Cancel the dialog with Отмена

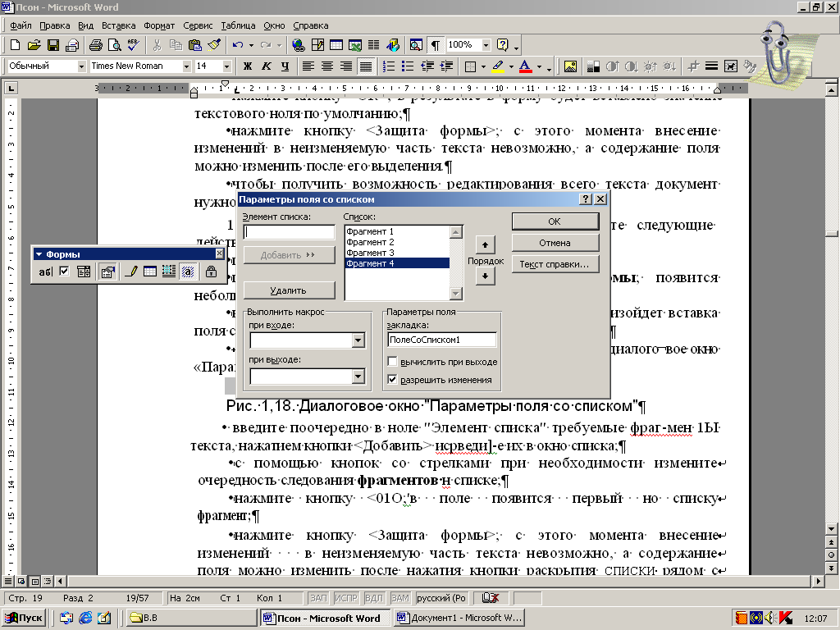tap(555, 243)
